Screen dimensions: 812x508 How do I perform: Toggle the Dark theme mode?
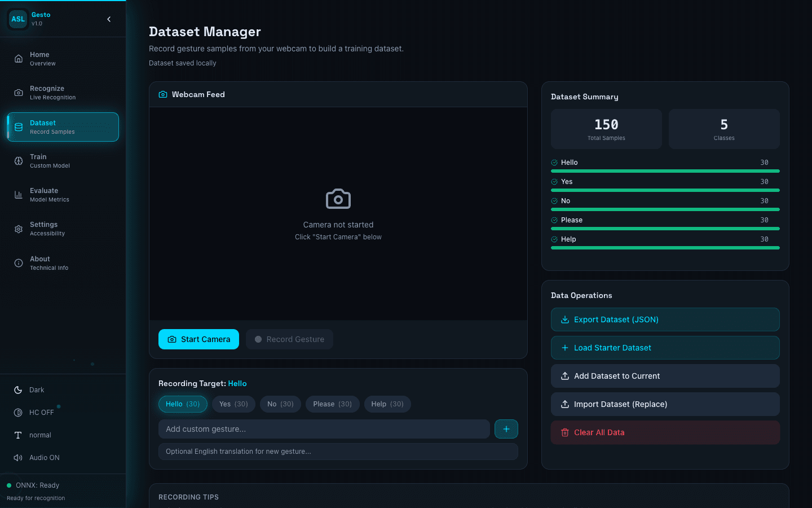tap(63, 390)
